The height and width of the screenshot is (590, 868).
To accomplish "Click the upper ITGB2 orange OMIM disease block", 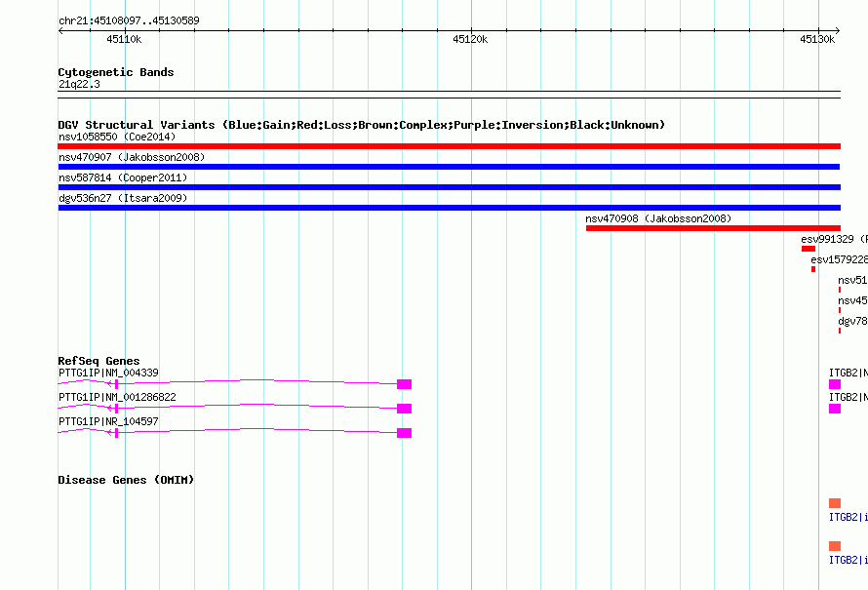I will tap(835, 503).
